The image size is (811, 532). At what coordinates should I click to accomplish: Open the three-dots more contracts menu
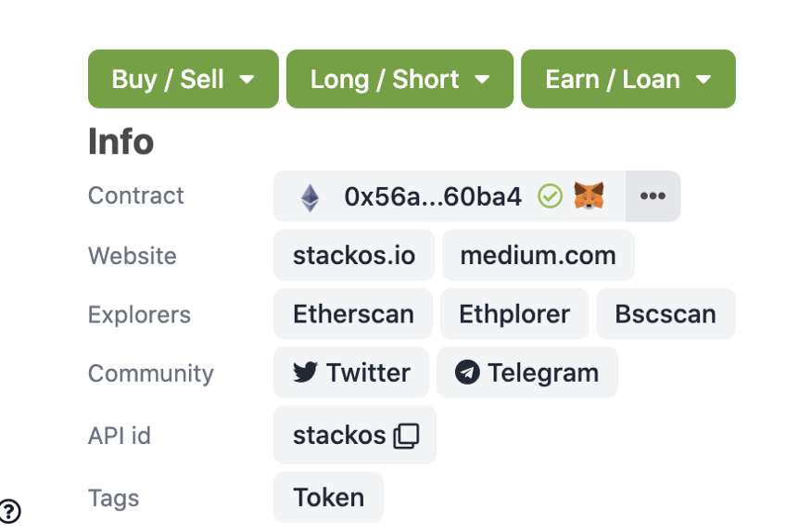[653, 196]
